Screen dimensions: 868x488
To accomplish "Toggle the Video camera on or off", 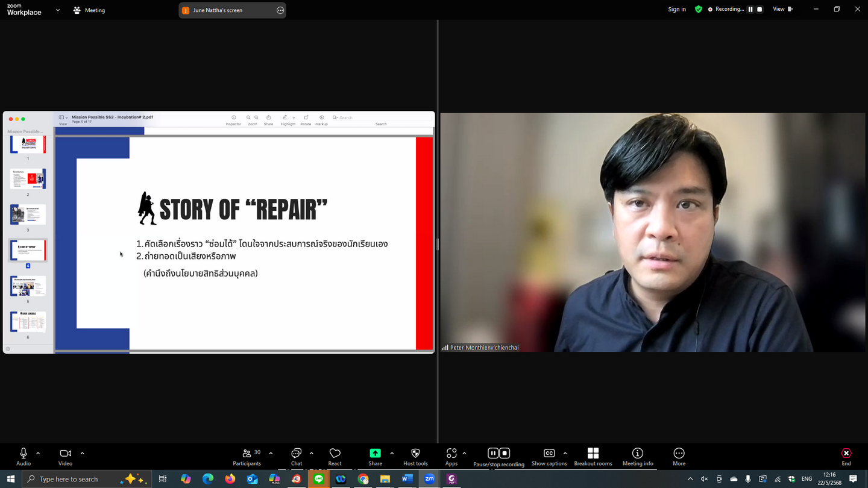I will (65, 457).
